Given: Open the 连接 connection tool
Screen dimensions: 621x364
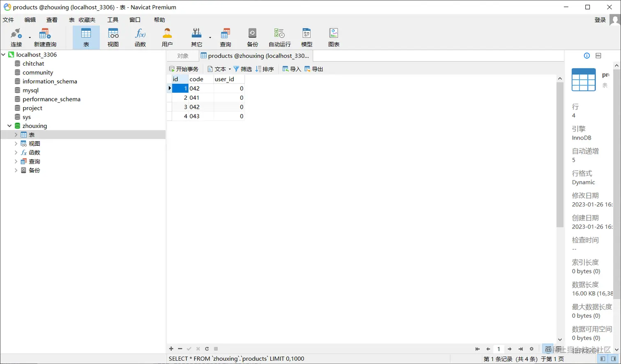Looking at the screenshot, I should pos(16,37).
